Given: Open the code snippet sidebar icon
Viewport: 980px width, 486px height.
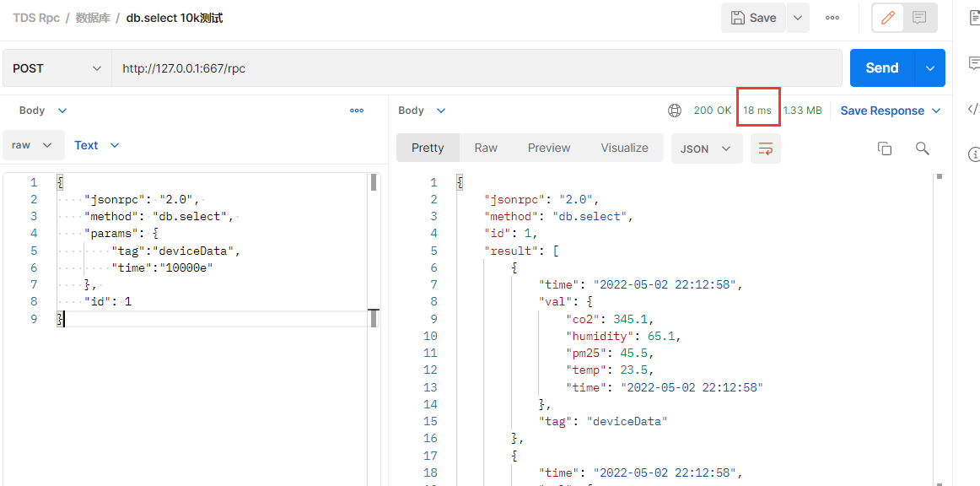Looking at the screenshot, I should pyautogui.click(x=974, y=109).
